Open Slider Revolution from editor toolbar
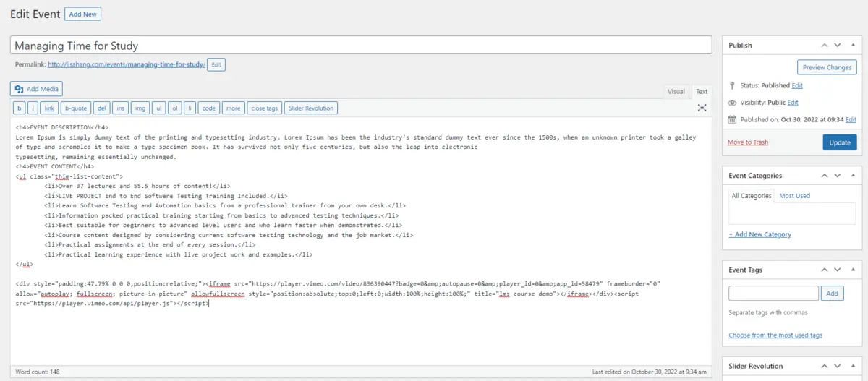Viewport: 868px width, 381px height. (311, 108)
